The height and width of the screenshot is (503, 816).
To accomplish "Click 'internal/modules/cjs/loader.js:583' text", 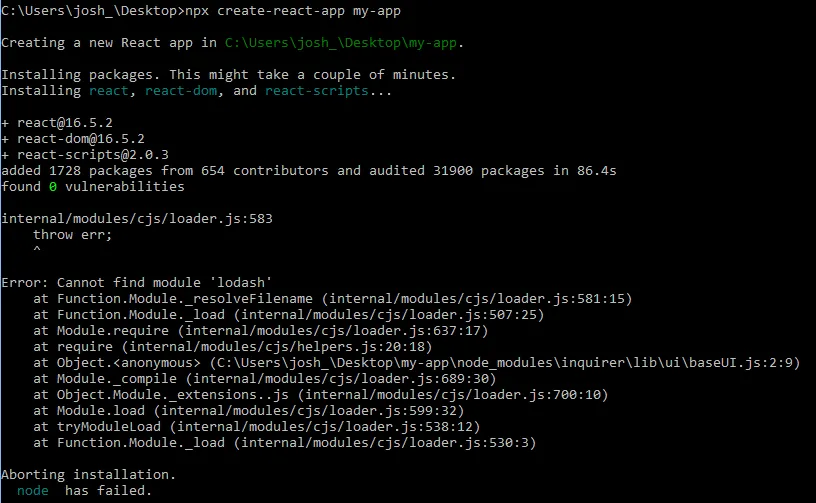I will point(137,218).
